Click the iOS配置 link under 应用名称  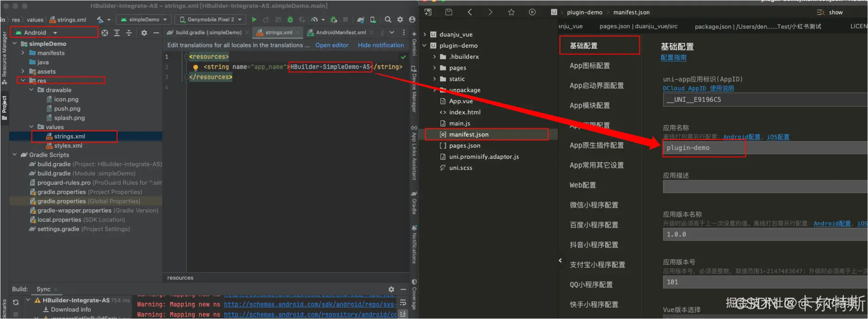point(778,137)
